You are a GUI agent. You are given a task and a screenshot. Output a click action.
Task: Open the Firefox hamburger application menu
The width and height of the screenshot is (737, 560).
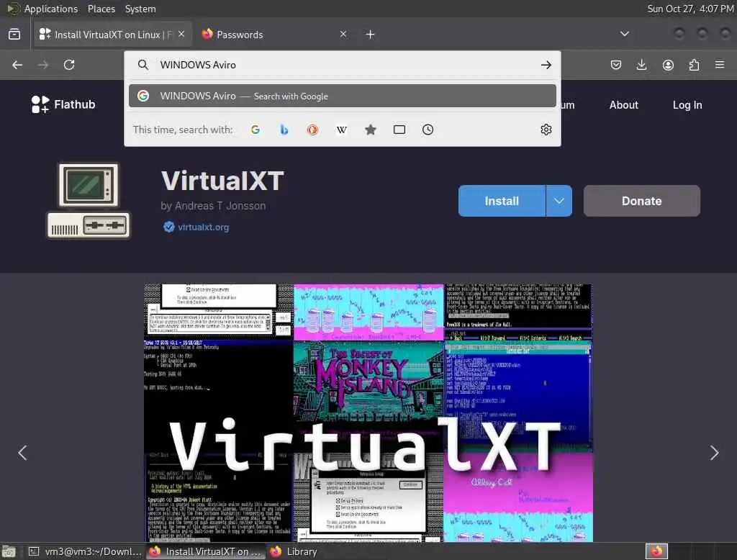[720, 65]
